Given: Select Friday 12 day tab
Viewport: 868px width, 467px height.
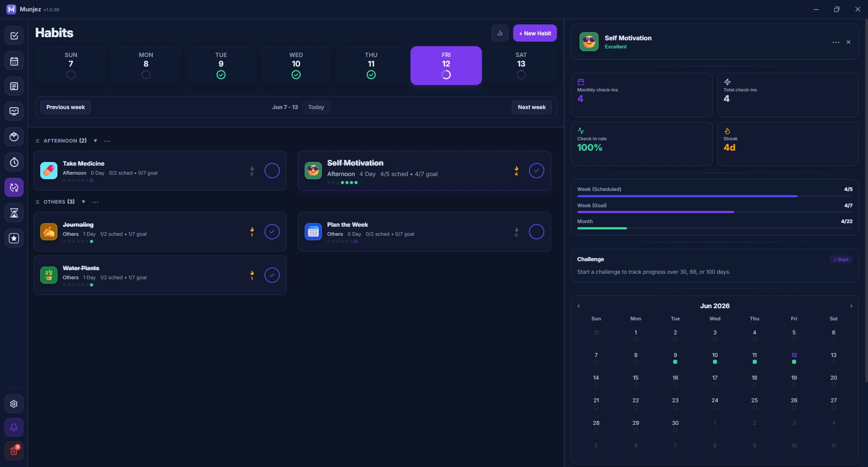Looking at the screenshot, I should pyautogui.click(x=446, y=66).
